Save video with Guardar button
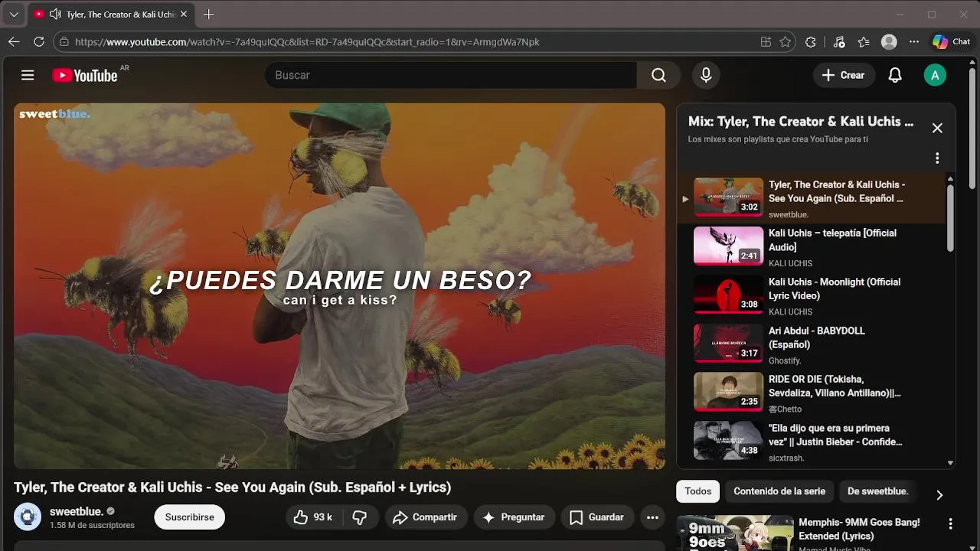 [x=597, y=517]
